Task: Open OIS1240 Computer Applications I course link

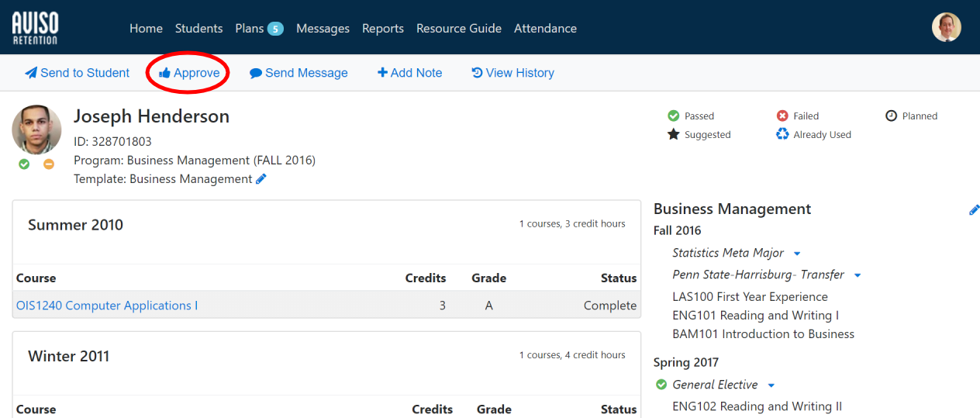Action: [x=107, y=306]
